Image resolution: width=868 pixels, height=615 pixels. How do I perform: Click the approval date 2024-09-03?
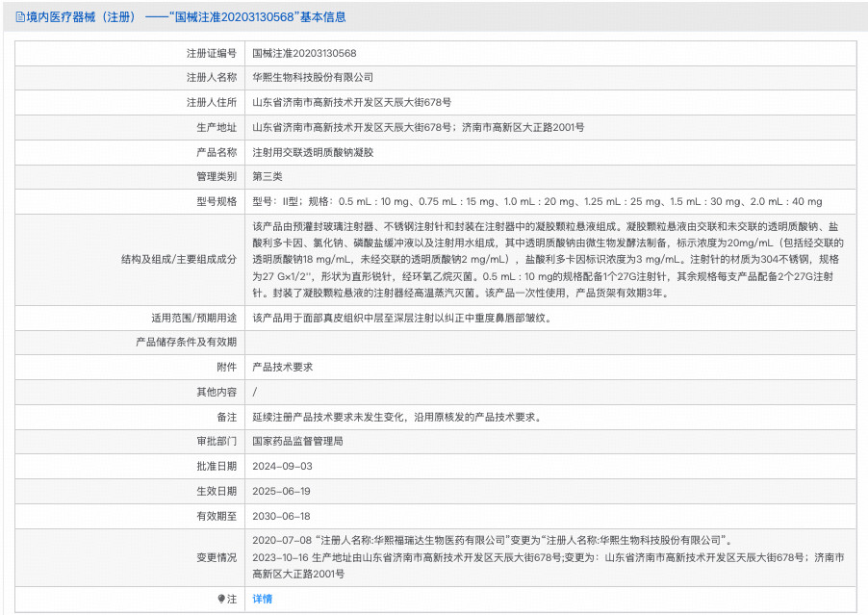[x=281, y=466]
